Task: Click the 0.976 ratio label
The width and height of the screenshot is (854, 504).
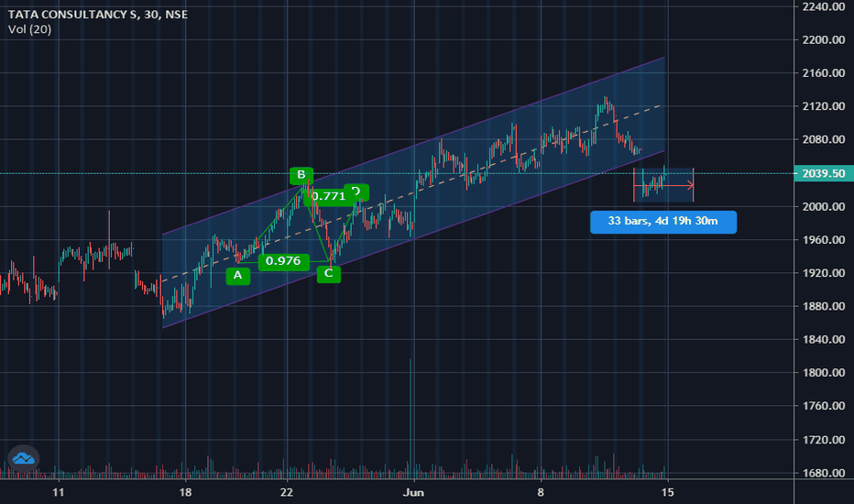Action: coord(283,261)
